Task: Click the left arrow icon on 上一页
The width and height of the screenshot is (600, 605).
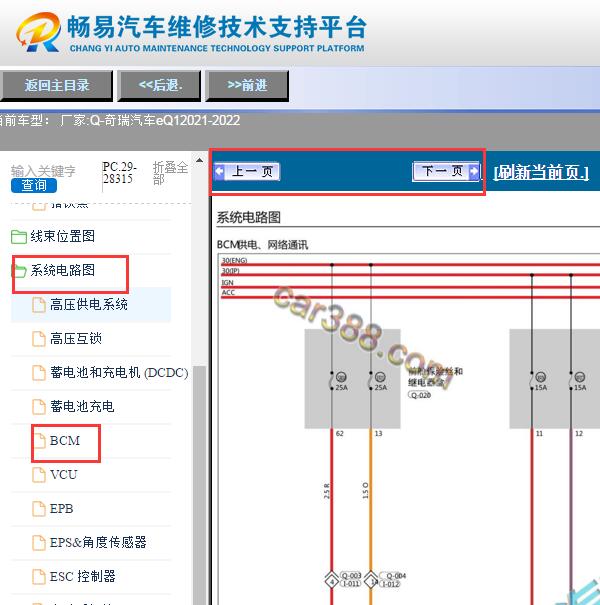Action: coord(220,171)
